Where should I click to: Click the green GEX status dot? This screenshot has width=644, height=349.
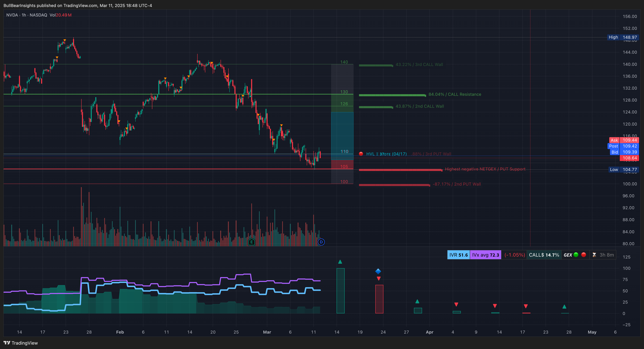(x=576, y=255)
